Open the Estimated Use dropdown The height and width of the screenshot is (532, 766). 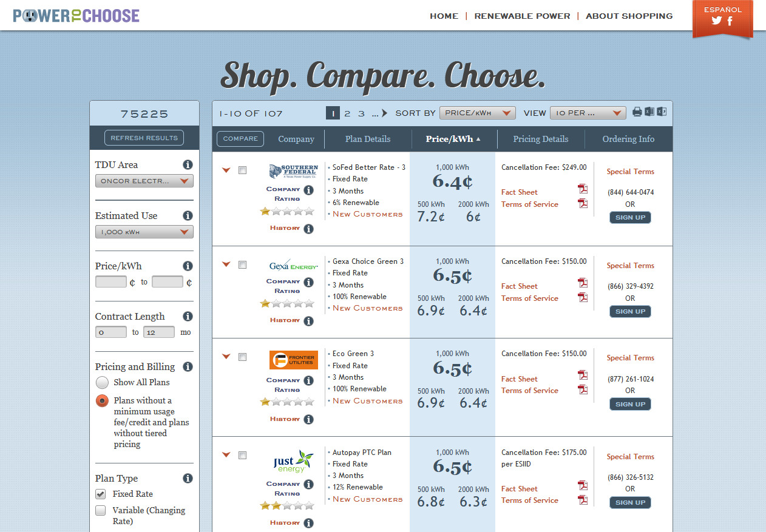pyautogui.click(x=144, y=232)
